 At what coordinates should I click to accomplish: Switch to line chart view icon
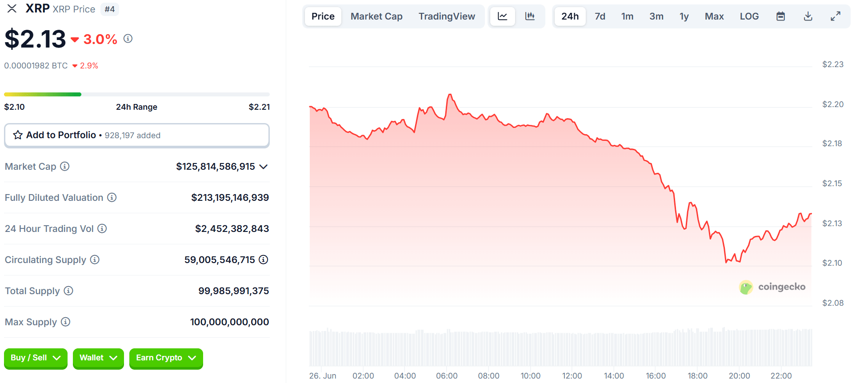[x=503, y=16]
